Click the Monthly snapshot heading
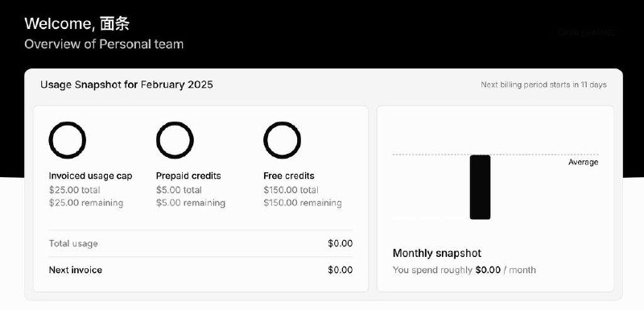The image size is (644, 310). pyautogui.click(x=437, y=253)
